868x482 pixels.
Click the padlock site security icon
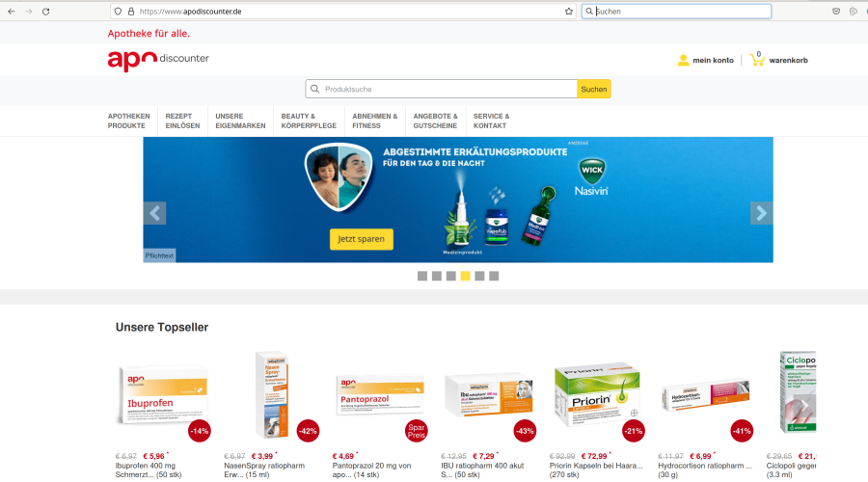tap(131, 11)
